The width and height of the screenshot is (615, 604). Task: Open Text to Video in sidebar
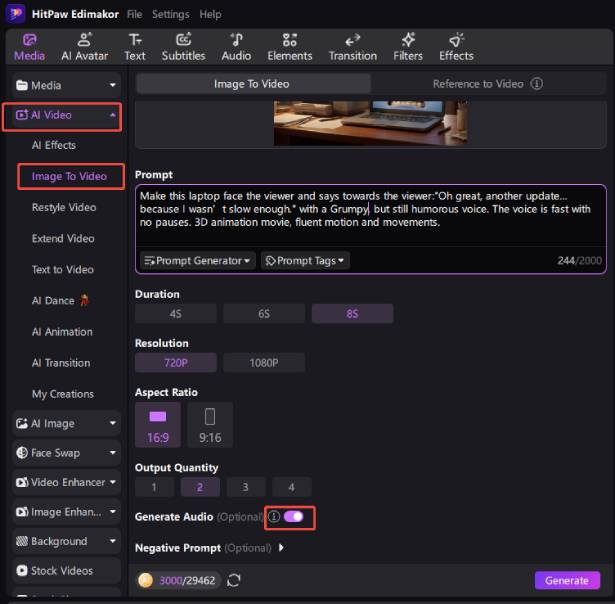pos(63,269)
